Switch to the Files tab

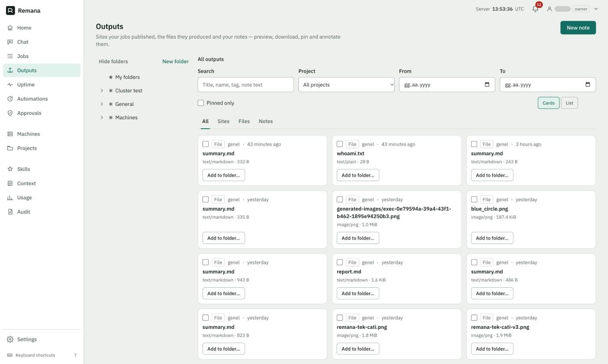pos(244,121)
